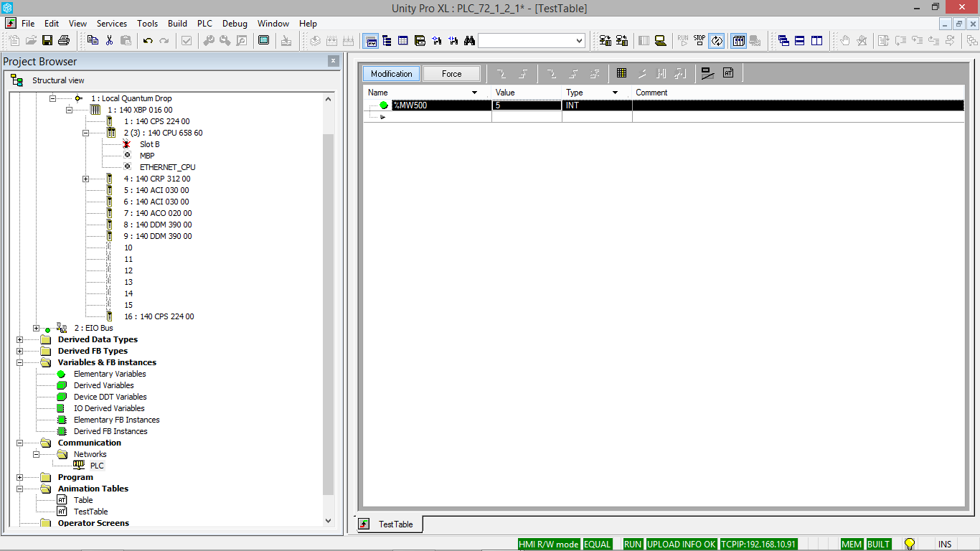Click the Structural view icon
This screenshot has width=980, height=551.
(17, 80)
